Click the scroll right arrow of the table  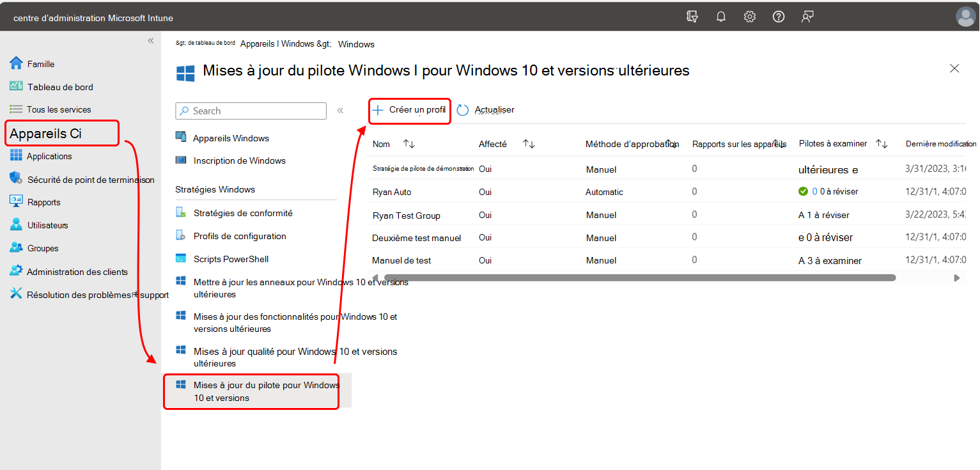pos(957,278)
